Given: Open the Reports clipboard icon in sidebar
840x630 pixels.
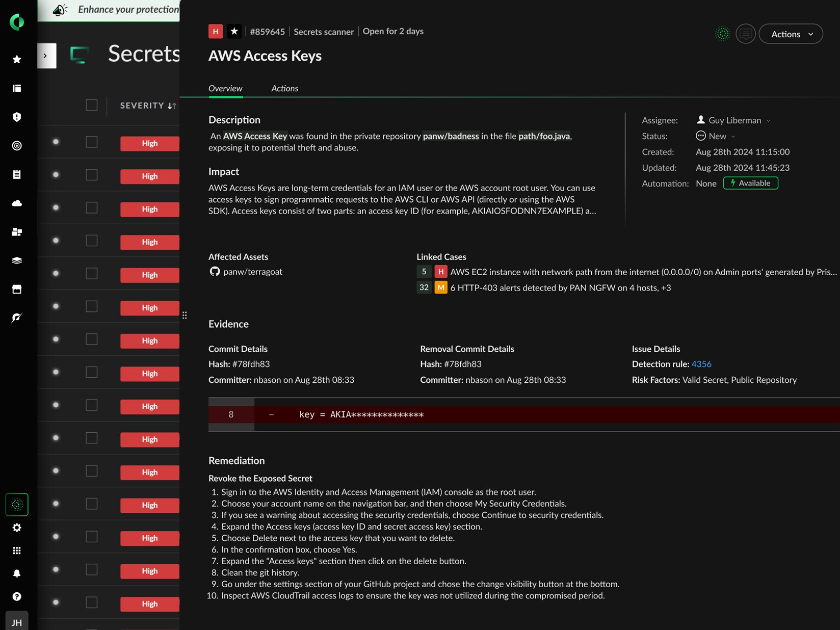Looking at the screenshot, I should 17,174.
